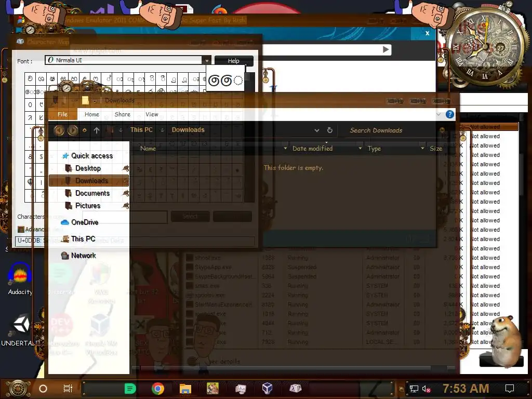532x399 pixels.
Task: Click the hamster desktop gadget
Action: pyautogui.click(x=506, y=342)
